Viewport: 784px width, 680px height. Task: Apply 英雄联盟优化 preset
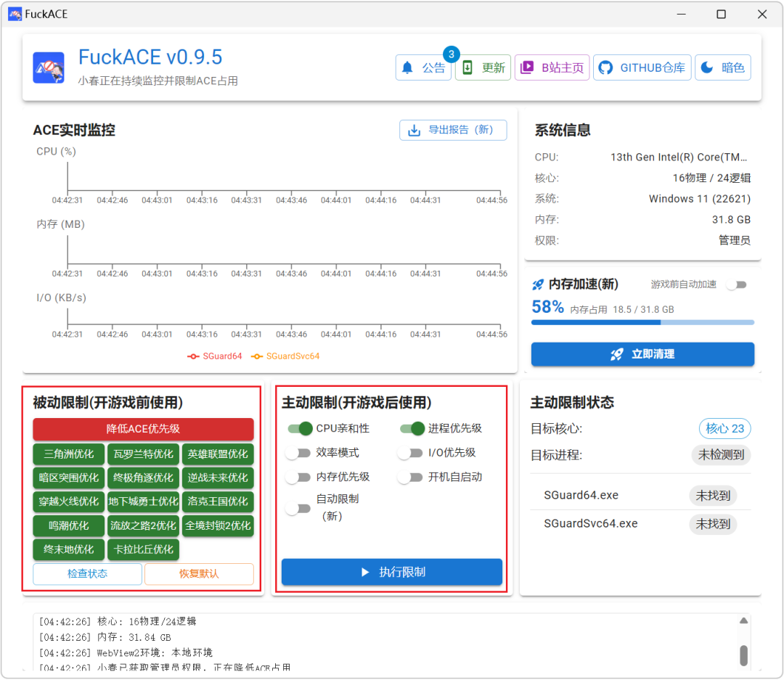pyautogui.click(x=218, y=454)
